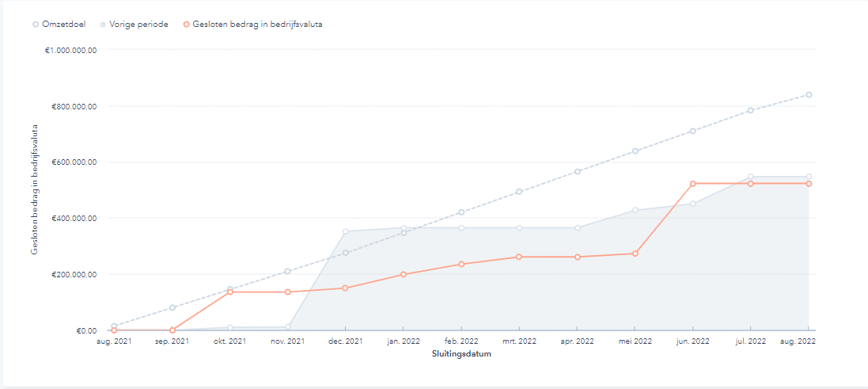Select the orange Gesloten bedrag point at mrt. 2022

519,257
